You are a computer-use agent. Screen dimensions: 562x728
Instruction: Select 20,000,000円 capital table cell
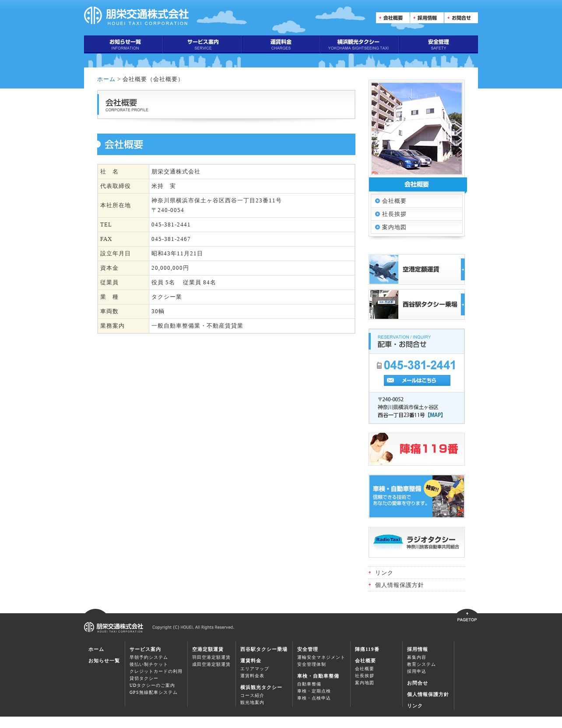[252, 268]
